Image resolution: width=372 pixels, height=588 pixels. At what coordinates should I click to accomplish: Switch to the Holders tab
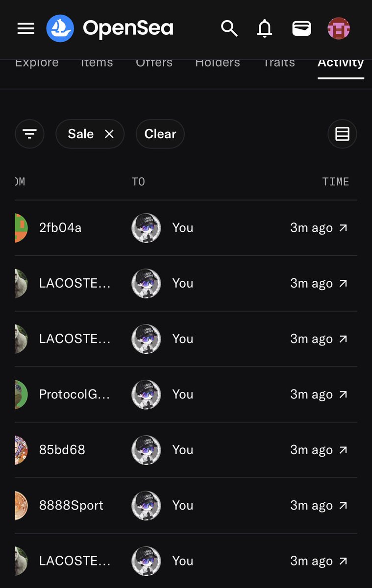pyautogui.click(x=218, y=63)
